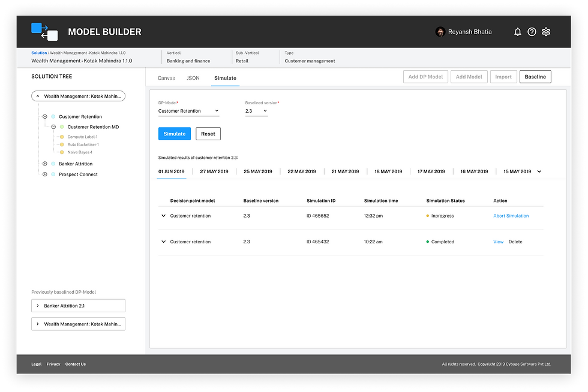Click Abort Simulation link
Image resolution: width=588 pixels, height=392 pixels.
tap(511, 216)
